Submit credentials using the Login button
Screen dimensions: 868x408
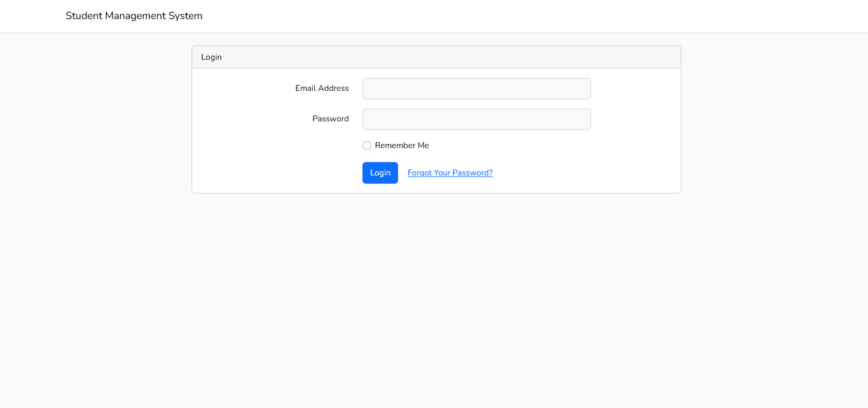[380, 172]
